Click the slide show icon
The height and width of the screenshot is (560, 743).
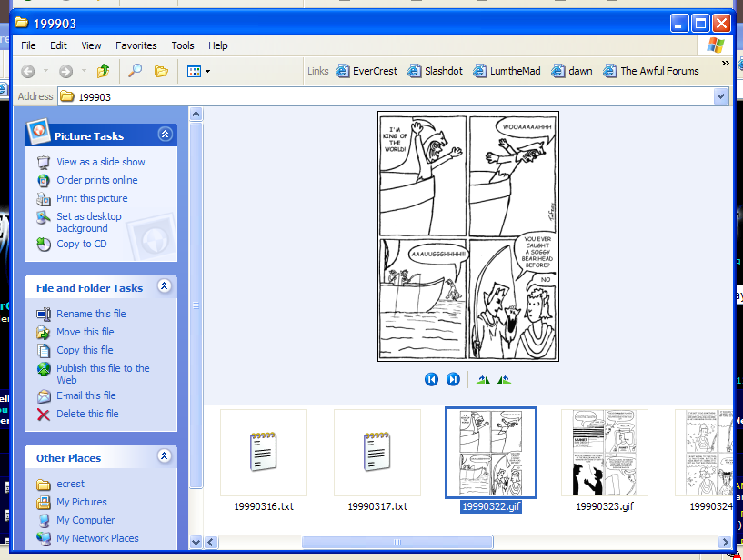tap(43, 163)
